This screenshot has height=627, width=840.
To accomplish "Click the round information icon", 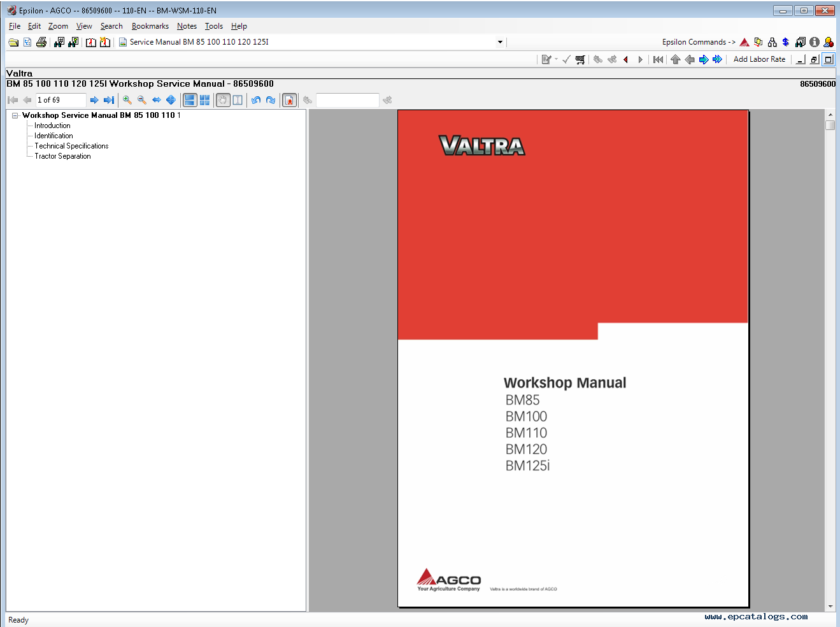I will pos(815,42).
